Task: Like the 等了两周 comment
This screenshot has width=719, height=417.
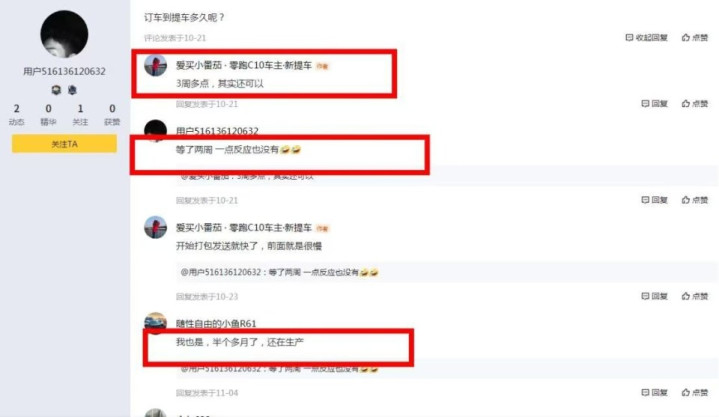Action: tap(695, 200)
